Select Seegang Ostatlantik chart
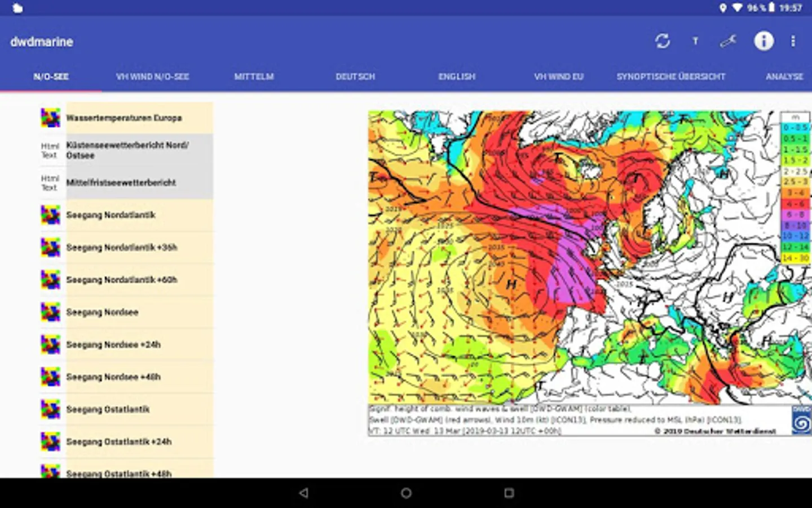812x508 pixels. pyautogui.click(x=140, y=409)
